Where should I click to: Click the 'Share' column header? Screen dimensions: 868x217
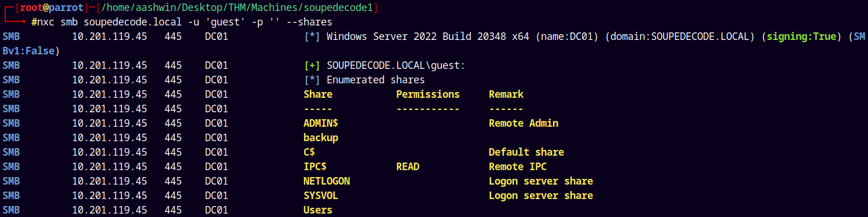(x=318, y=94)
